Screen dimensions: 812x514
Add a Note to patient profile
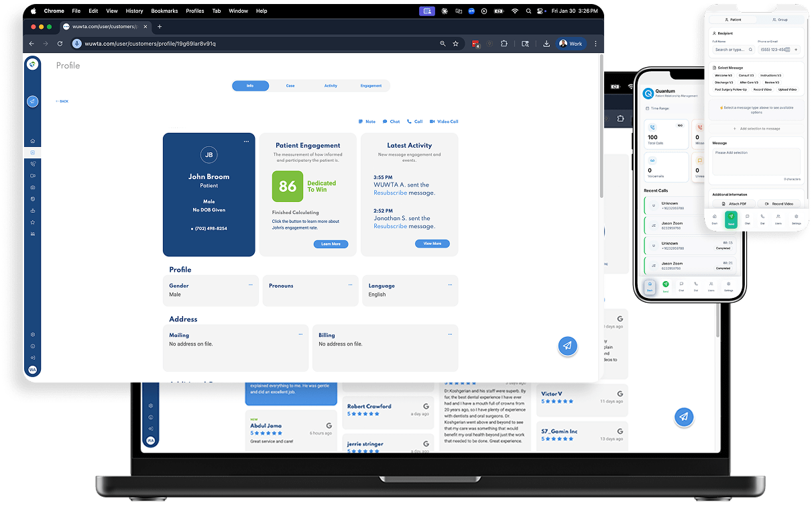367,121
